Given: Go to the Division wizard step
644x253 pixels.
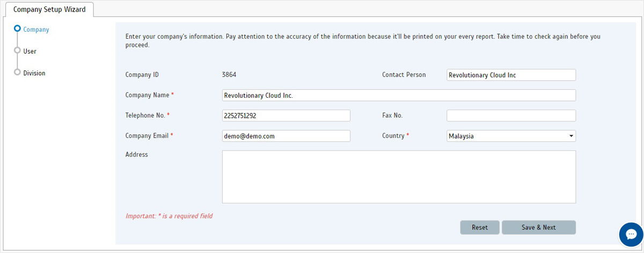Looking at the screenshot, I should click(x=34, y=73).
